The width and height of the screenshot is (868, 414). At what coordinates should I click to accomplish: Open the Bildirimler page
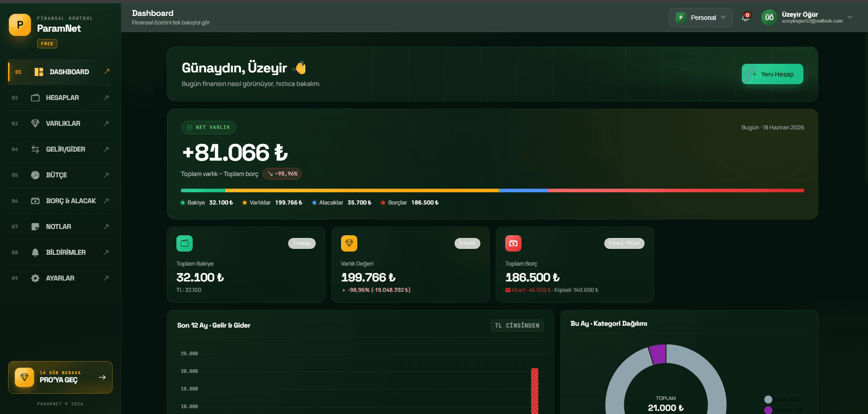pos(61,252)
